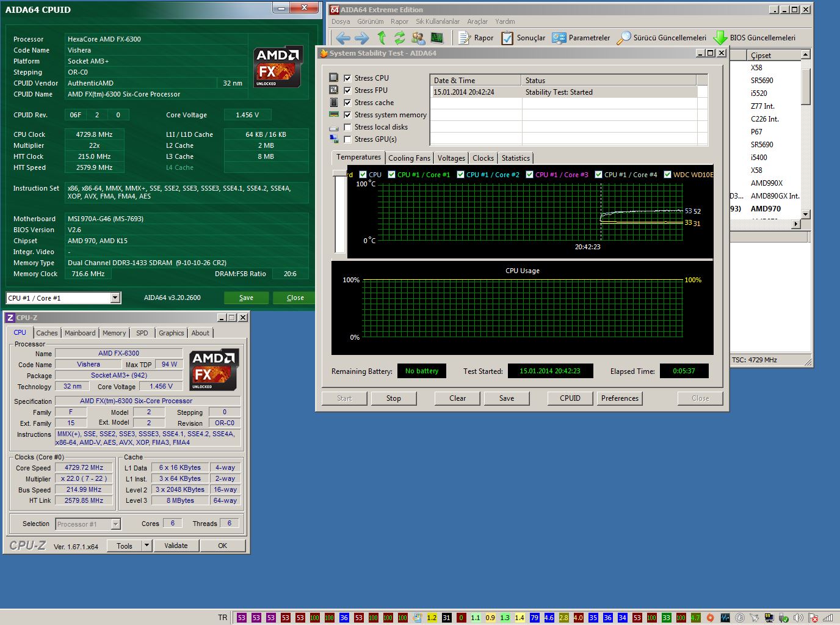Select AMD970 row in chipset list
840x625 pixels.
(766, 209)
